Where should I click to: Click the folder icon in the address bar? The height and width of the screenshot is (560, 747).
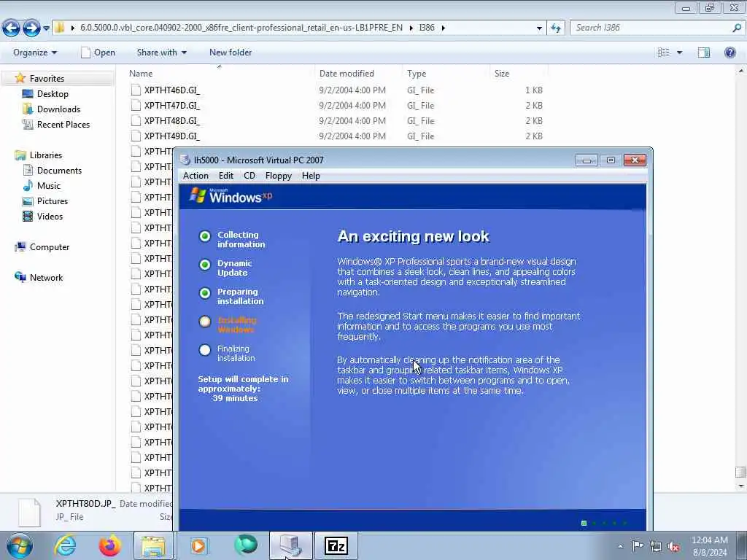coord(60,28)
